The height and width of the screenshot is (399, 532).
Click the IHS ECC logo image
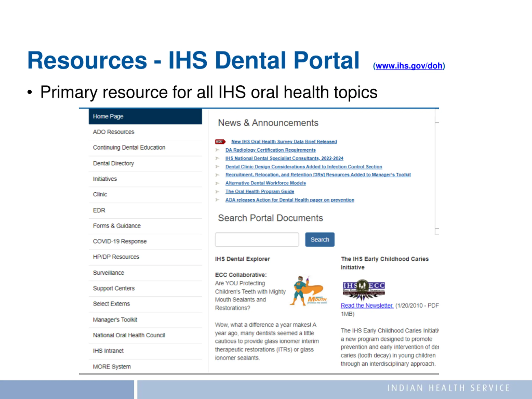[364, 290]
